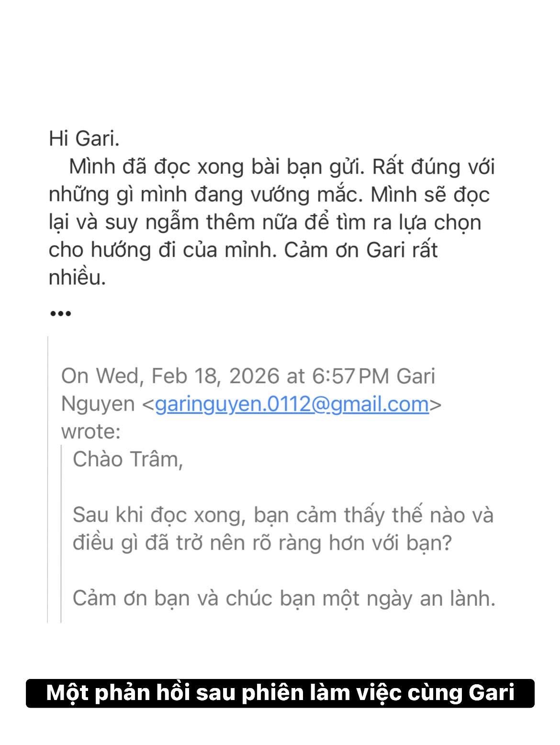Click the quoted time "6:57 PM"
This screenshot has height=745, width=560.
[x=350, y=376]
